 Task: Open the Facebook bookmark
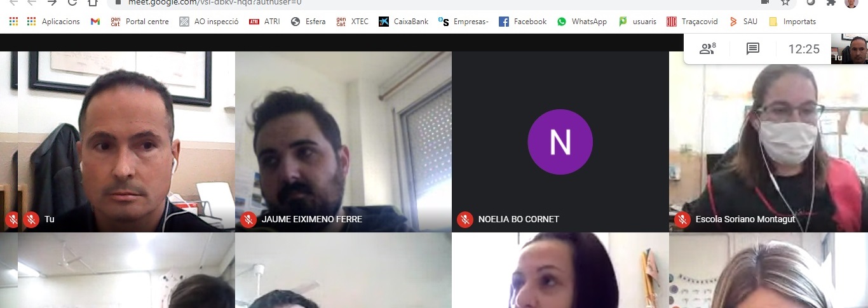pos(522,22)
